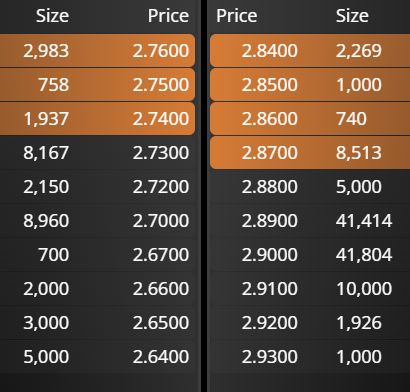The image size is (410, 392).
Task: Select the ask row priced 2.9200
Action: 310,323
